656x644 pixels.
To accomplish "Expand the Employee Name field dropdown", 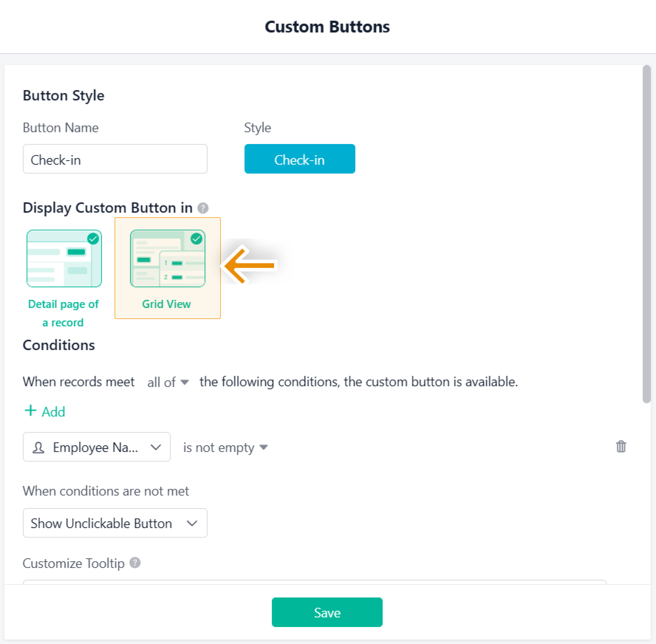I will 156,447.
